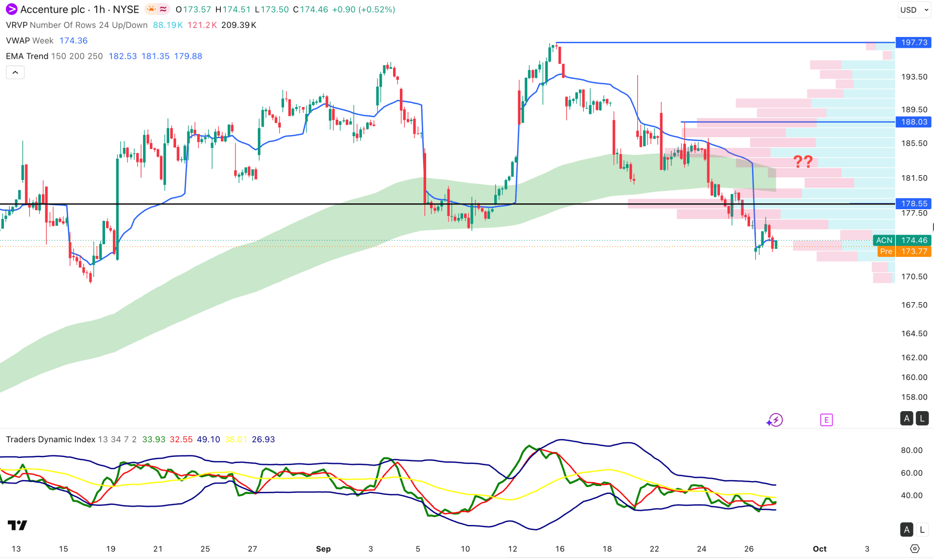
Task: Click the TradingView logo
Action: pyautogui.click(x=18, y=525)
